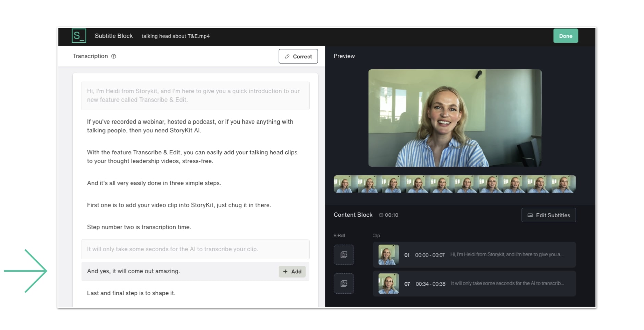
Task: Click the StoryKit S logo icon
Action: tap(79, 36)
